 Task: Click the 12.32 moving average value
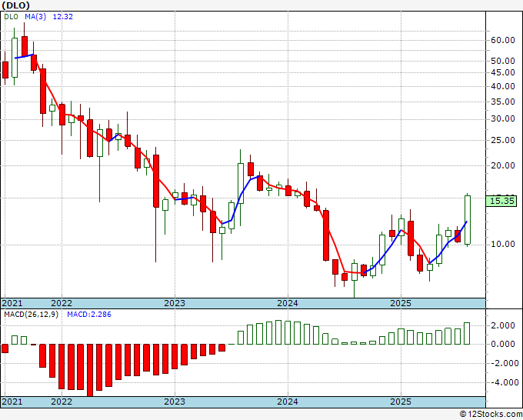[x=63, y=17]
